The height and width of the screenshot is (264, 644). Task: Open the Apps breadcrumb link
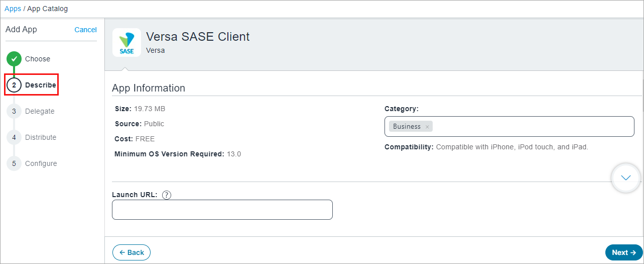pos(13,9)
